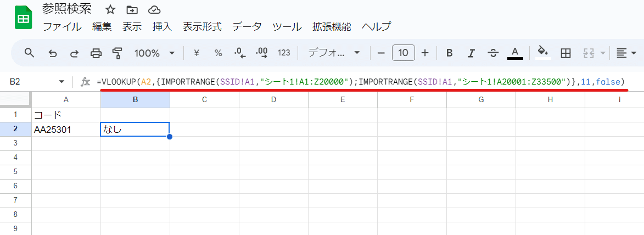Viewport: 644px width, 235px height.
Task: Click the select-all corner box
Action: click(15, 99)
